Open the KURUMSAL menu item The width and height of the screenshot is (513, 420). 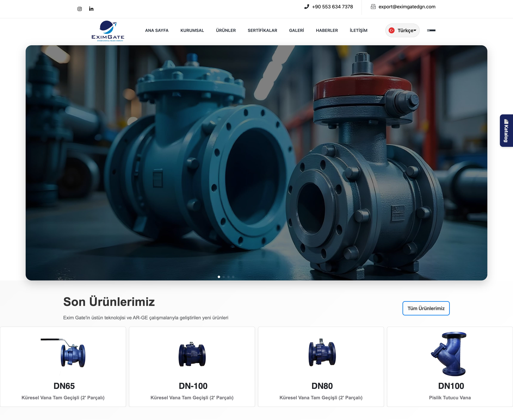tap(192, 31)
